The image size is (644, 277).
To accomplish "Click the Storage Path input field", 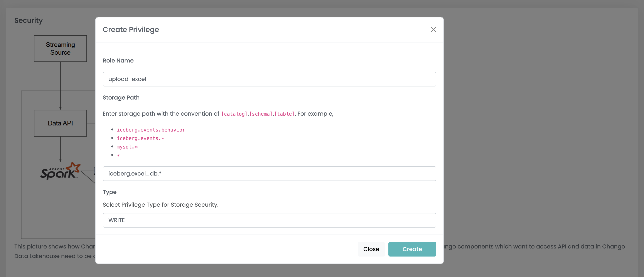I will [269, 174].
